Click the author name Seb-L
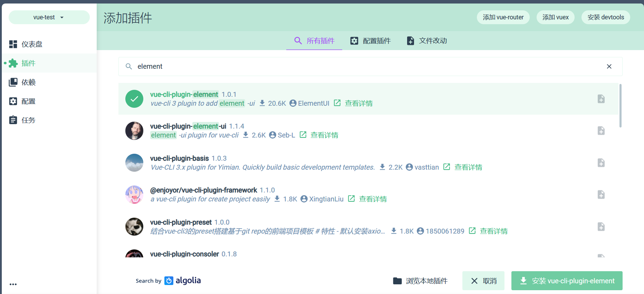644x294 pixels. click(x=286, y=135)
